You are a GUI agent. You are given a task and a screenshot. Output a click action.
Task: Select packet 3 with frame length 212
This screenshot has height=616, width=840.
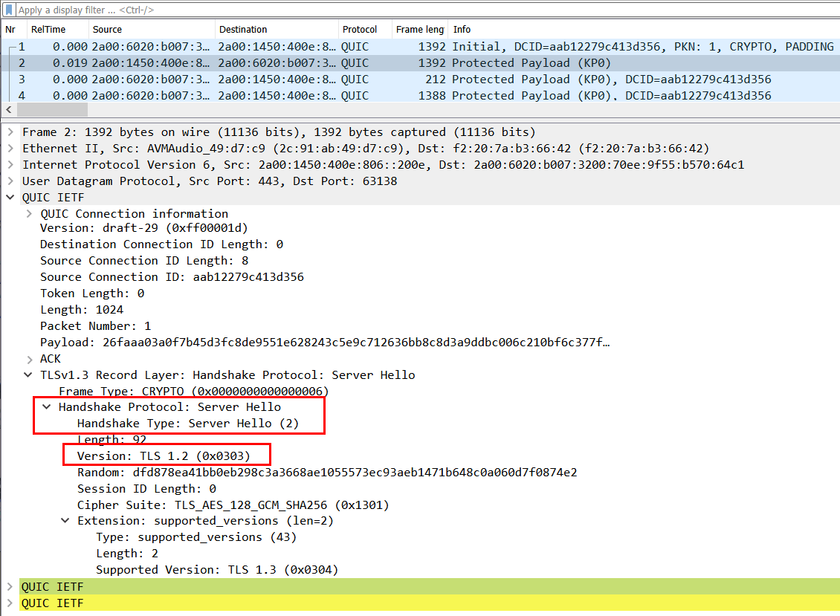[x=421, y=80]
